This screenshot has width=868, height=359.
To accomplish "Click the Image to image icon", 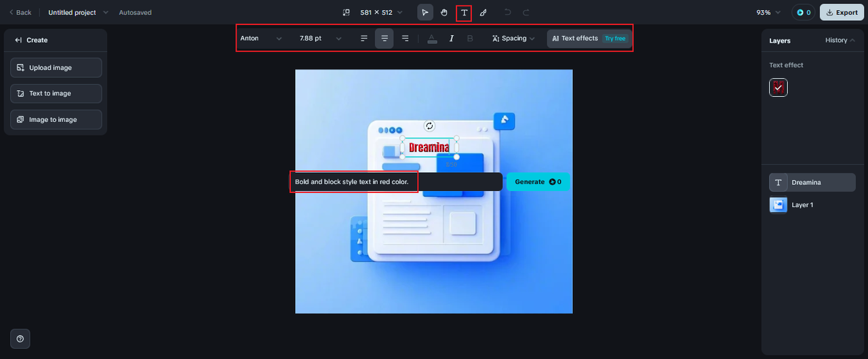I will click(21, 119).
